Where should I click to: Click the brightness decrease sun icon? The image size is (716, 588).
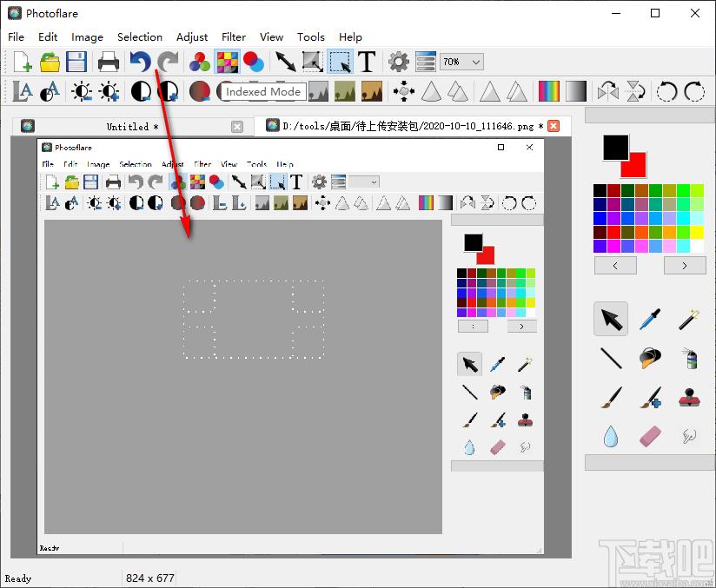click(82, 91)
